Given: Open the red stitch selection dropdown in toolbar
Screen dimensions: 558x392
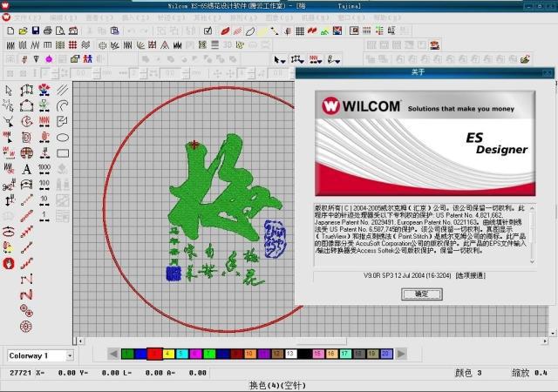Looking at the screenshot, I should (x=316, y=60).
